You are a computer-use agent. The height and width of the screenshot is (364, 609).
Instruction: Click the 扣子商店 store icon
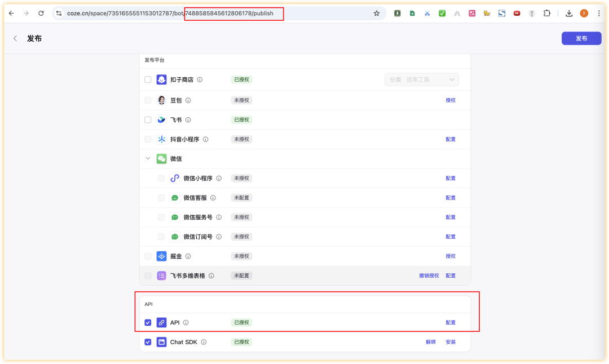[x=162, y=79]
